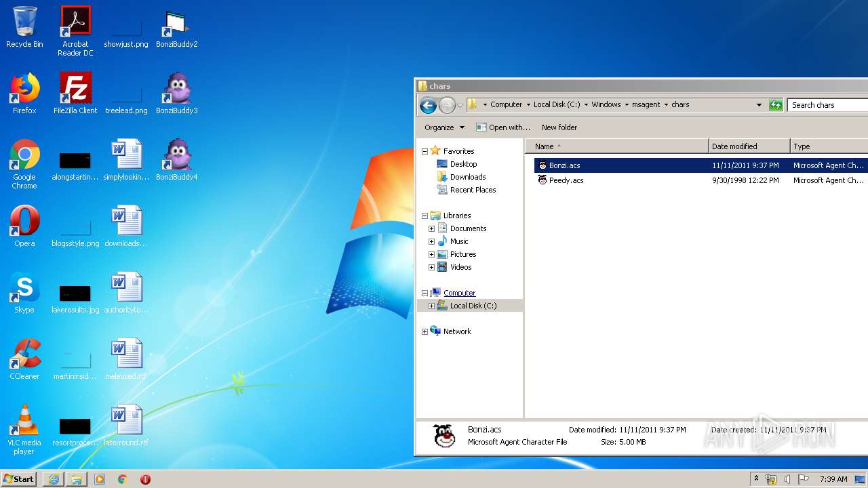
Task: Collapse the Libraries tree section
Action: (425, 216)
